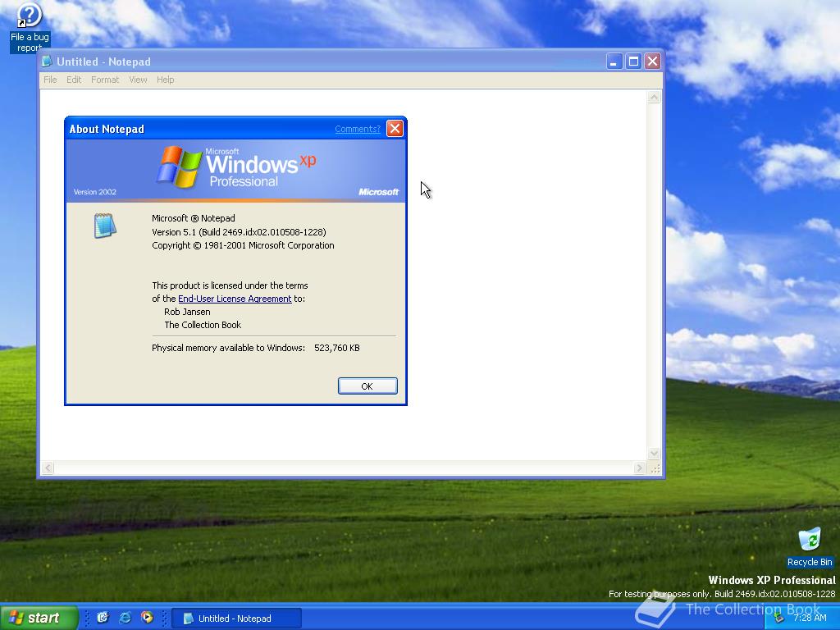This screenshot has height=630, width=840.
Task: Close the Untitled - Notepad window
Action: pos(652,62)
